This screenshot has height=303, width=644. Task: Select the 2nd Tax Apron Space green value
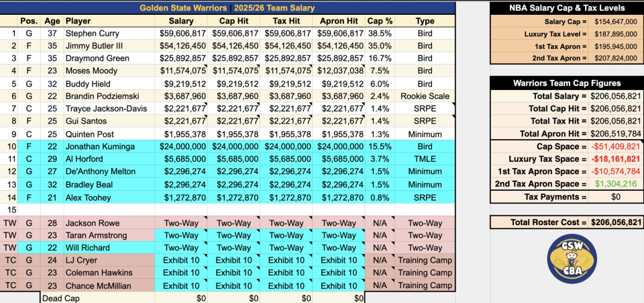coord(616,184)
